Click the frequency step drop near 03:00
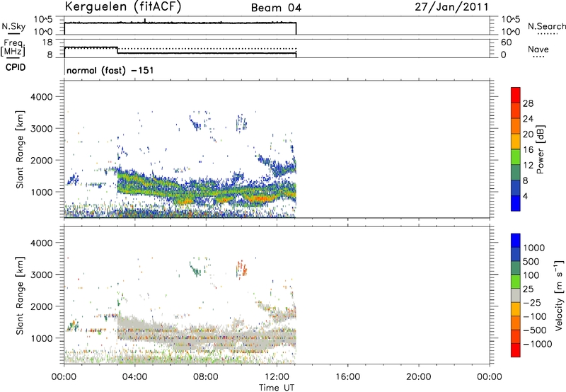The image size is (566, 392). 117,50
